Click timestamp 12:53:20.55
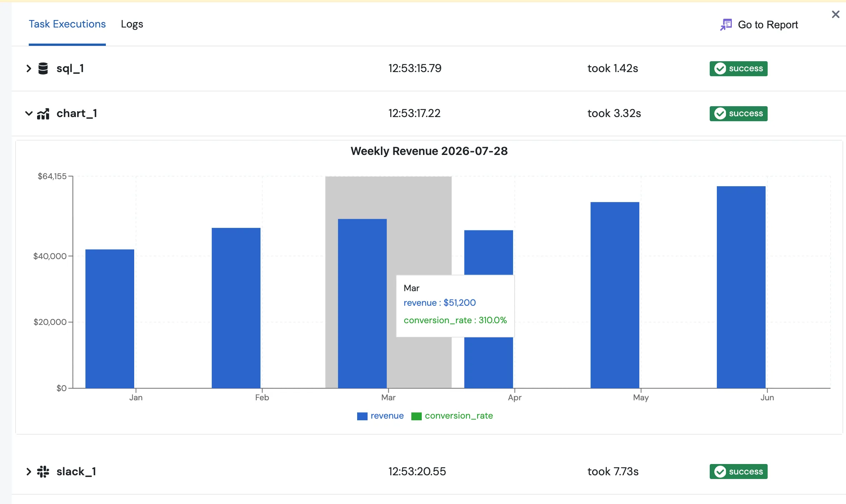 417,472
